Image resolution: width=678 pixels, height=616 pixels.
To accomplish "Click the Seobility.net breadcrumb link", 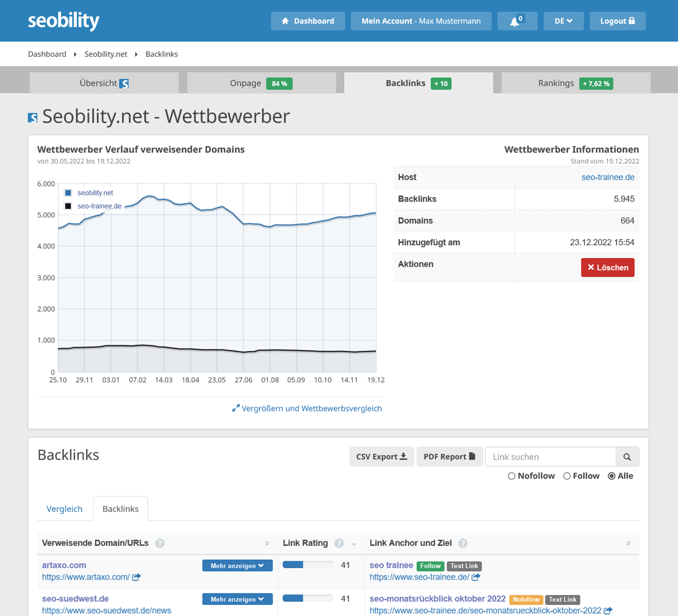I will [106, 54].
